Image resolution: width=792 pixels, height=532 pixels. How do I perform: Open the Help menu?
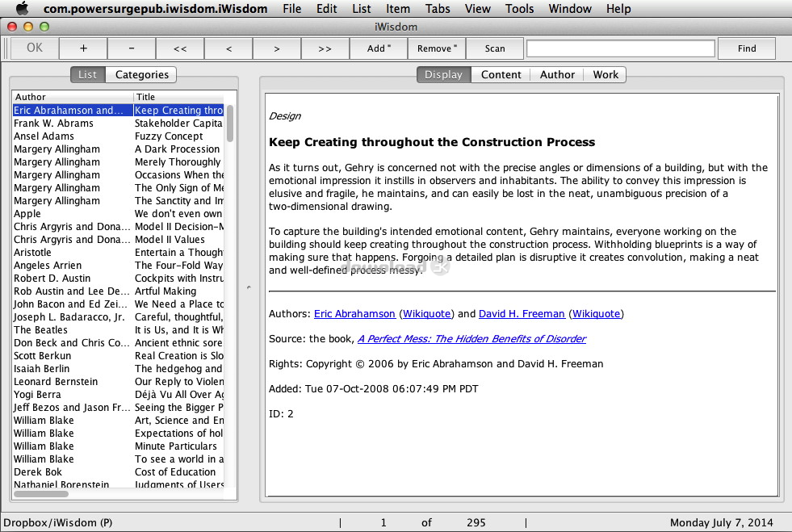(x=618, y=9)
